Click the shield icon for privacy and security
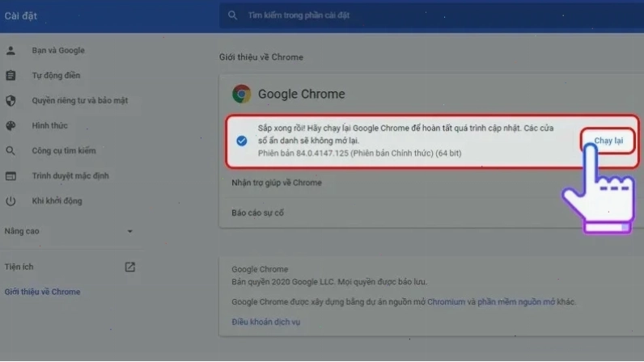Image resolution: width=644 pixels, height=362 pixels. 11,100
